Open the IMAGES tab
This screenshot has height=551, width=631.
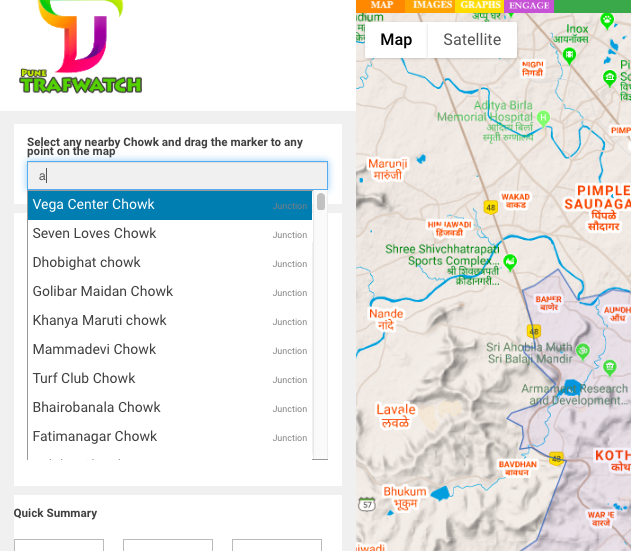(432, 5)
